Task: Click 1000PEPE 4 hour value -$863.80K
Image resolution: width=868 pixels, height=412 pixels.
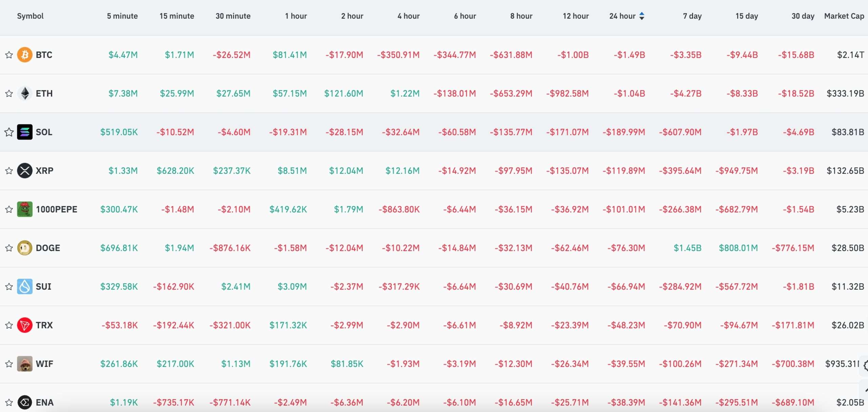Action: (x=399, y=209)
